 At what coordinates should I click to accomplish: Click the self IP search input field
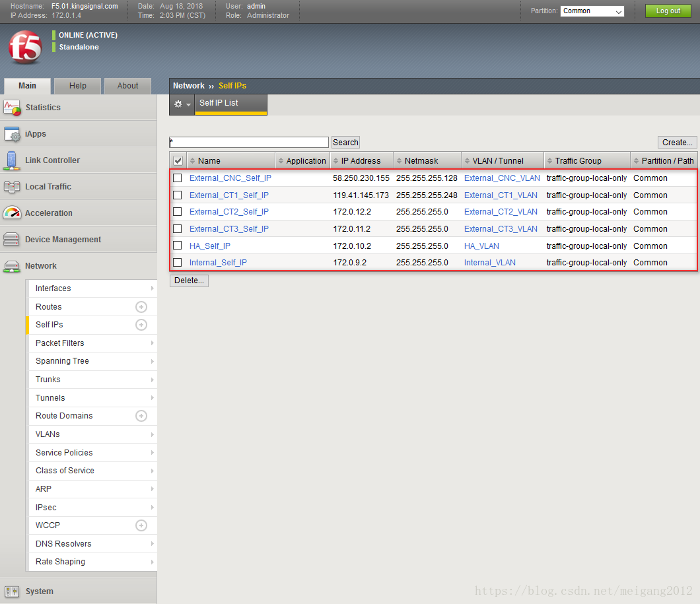tap(249, 143)
